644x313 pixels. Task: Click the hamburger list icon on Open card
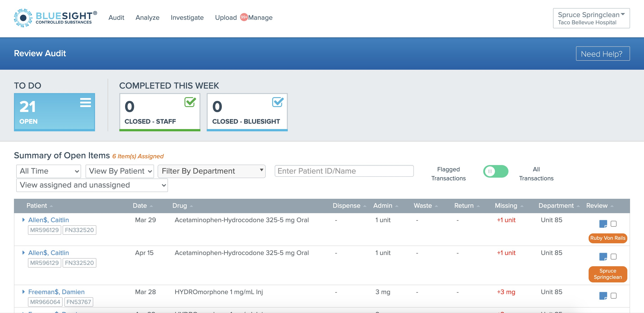pos(85,103)
